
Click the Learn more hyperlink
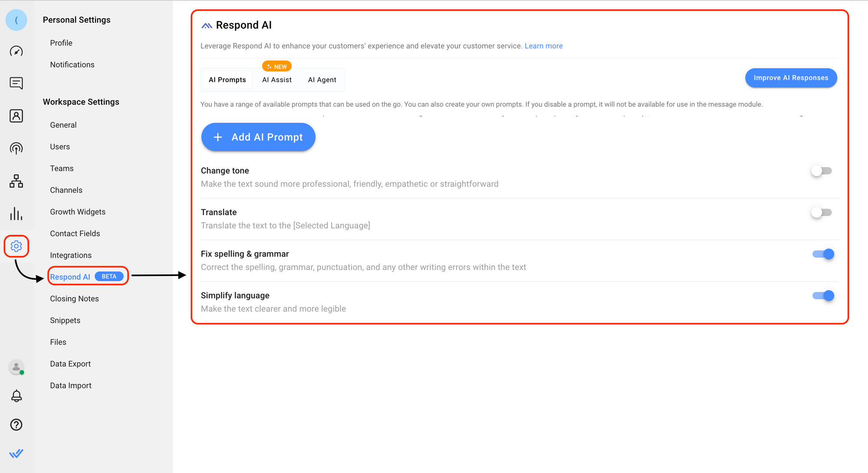coord(543,46)
